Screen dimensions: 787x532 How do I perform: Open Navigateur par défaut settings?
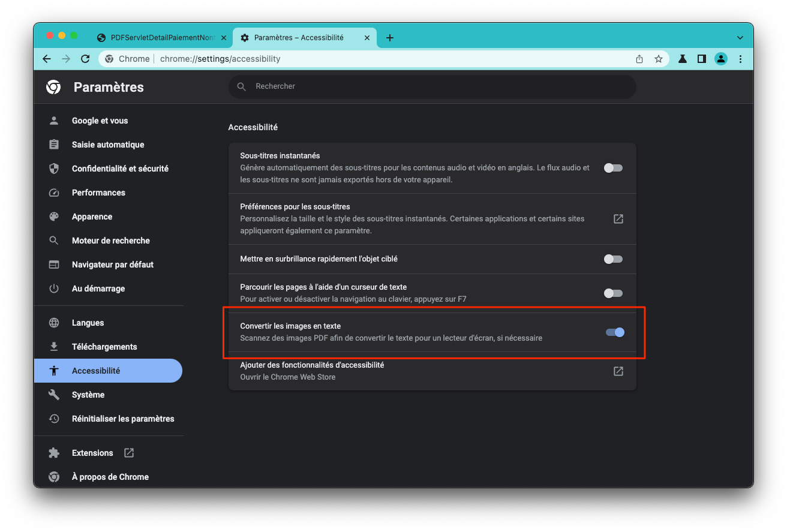coord(108,265)
